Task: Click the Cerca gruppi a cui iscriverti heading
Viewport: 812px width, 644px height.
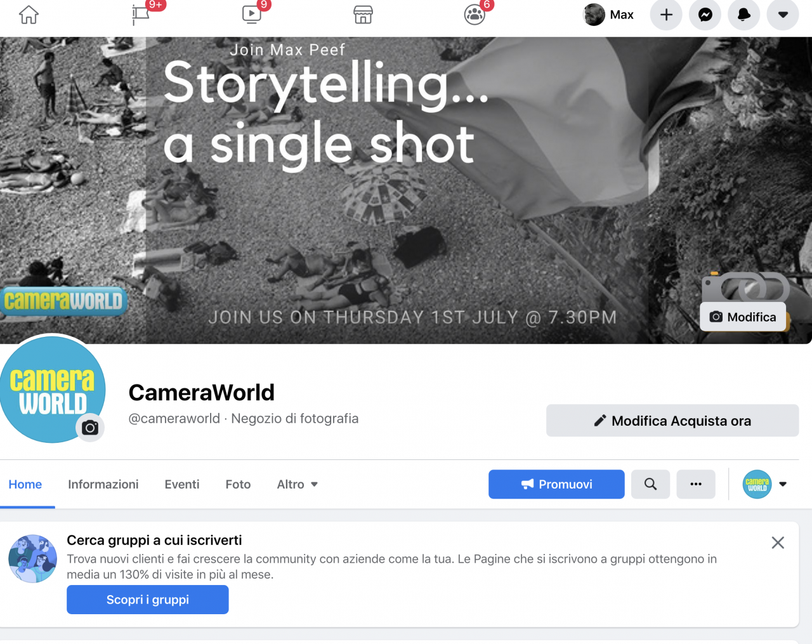Action: click(154, 540)
